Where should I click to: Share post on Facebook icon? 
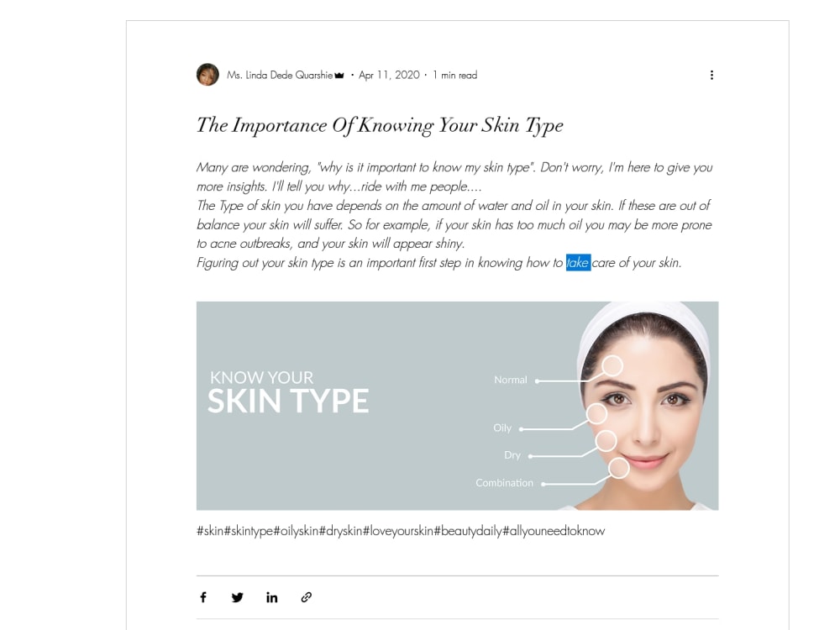pos(203,597)
